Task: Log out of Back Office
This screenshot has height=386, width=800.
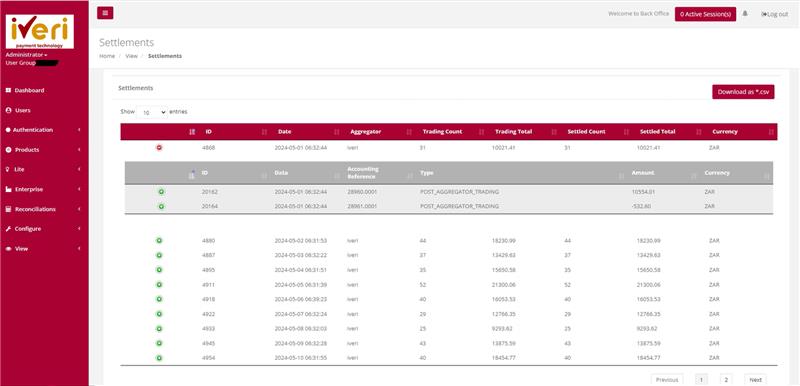Action: click(x=774, y=14)
